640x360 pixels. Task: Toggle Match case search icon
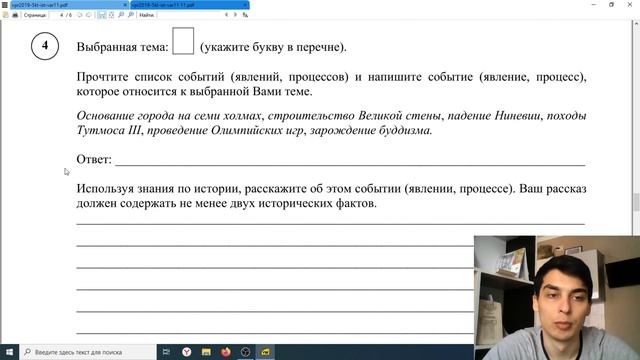coord(245,15)
